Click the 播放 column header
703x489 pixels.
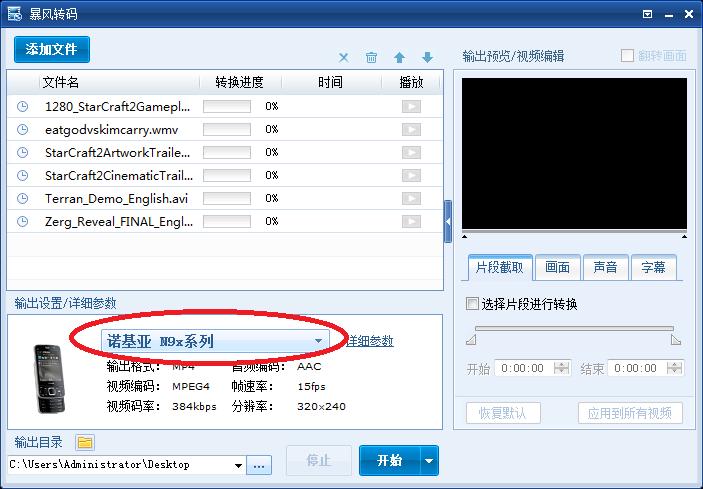(x=411, y=82)
